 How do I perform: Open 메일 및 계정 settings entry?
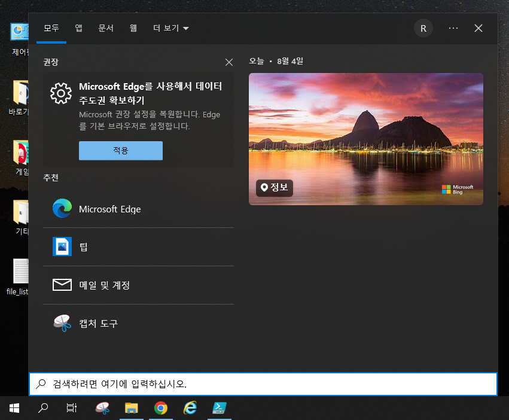[x=138, y=285]
